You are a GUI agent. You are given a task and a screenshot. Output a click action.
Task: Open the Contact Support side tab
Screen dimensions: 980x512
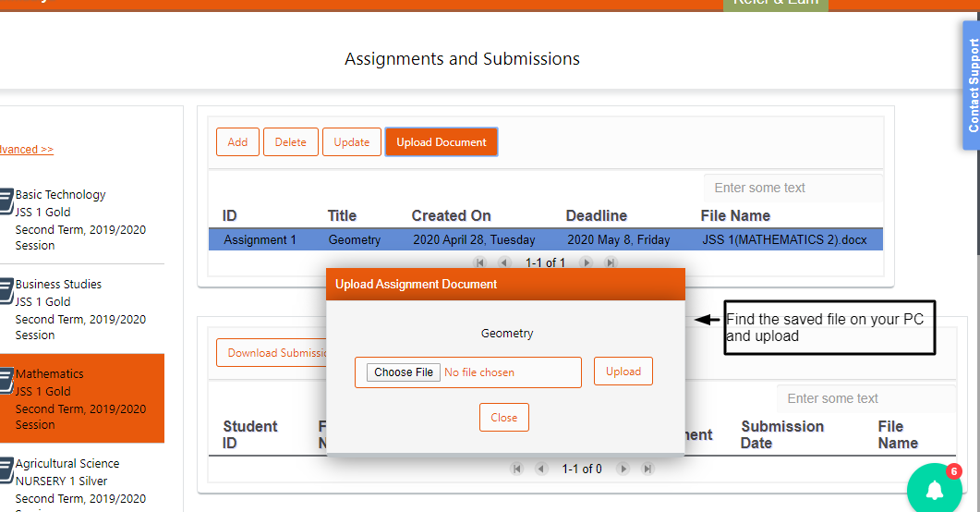[x=972, y=86]
